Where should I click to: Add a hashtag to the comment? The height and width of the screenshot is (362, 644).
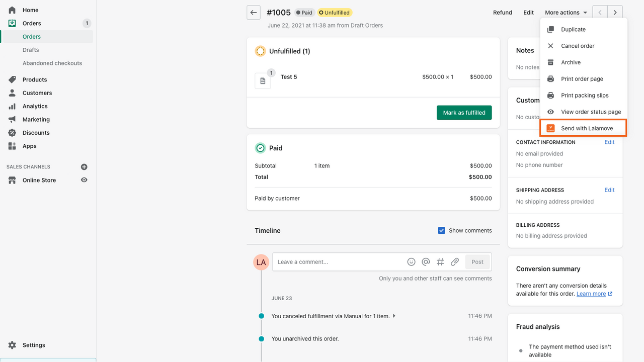tap(440, 261)
